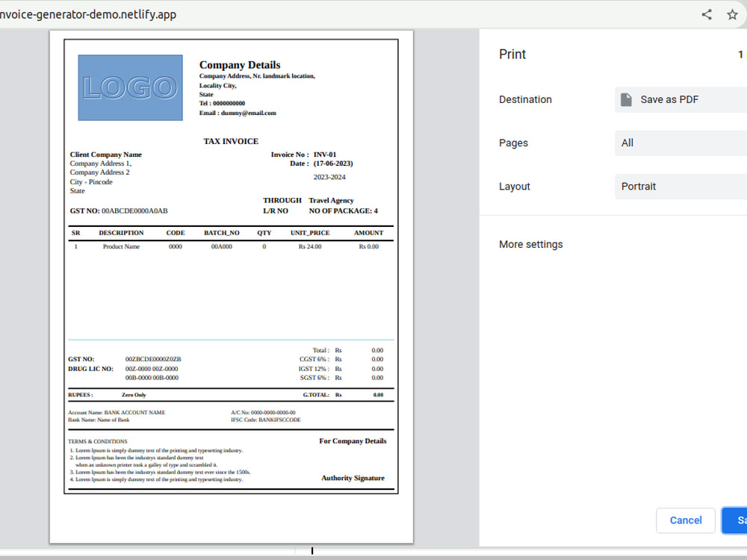The height and width of the screenshot is (560, 747).
Task: Open the Pages dropdown set to All
Action: 681,143
